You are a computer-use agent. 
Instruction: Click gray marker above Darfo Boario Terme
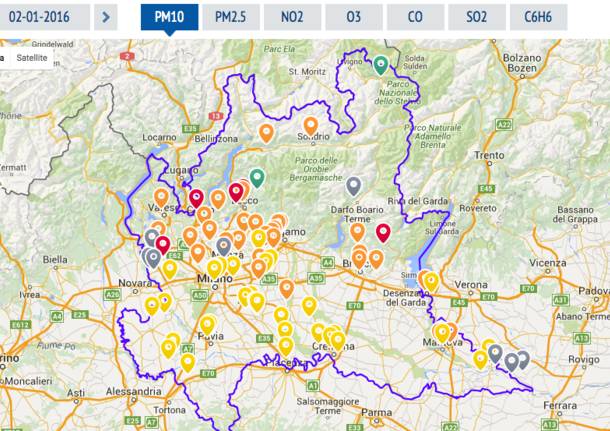(x=353, y=184)
